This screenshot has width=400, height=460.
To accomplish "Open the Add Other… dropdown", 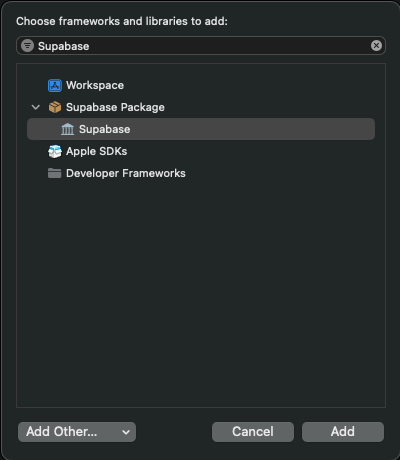I will pos(77,432).
